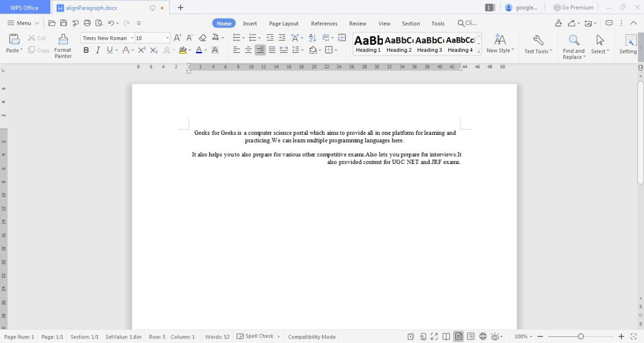
Task: Open the Times New Roman font dropdown
Action: (132, 38)
